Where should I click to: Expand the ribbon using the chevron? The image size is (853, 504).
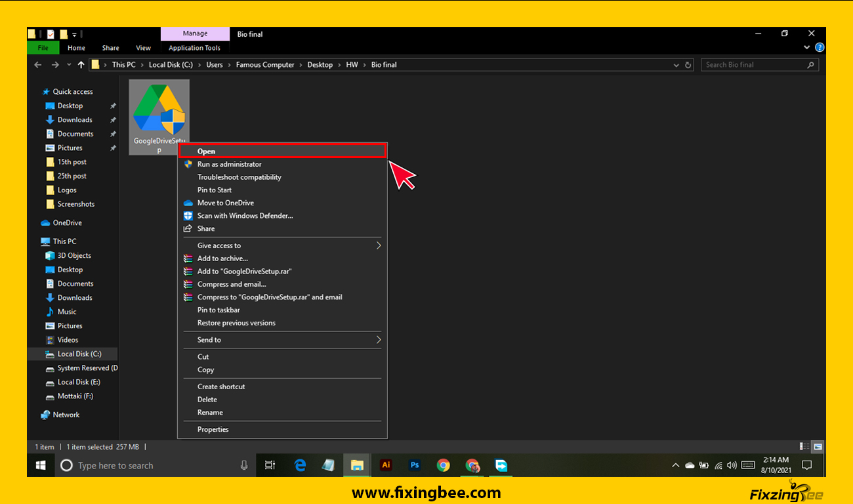807,48
